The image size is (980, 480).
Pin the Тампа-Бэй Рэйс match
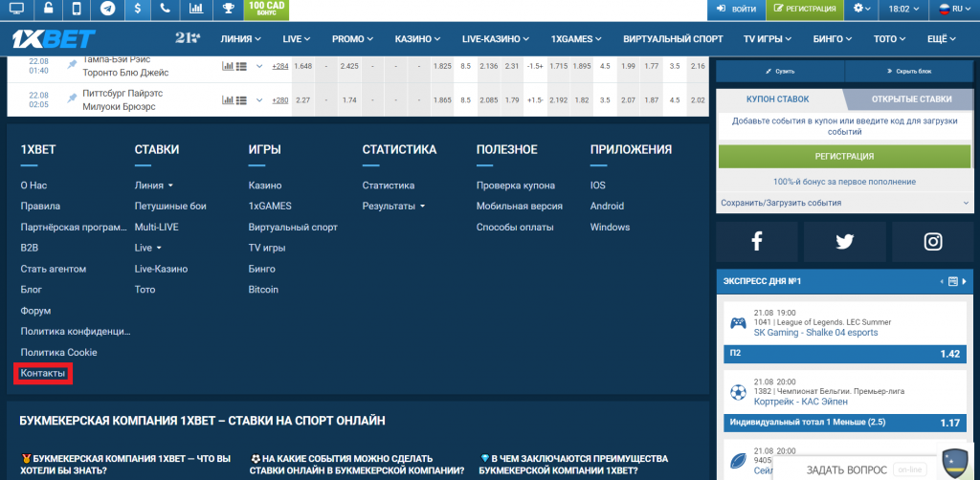click(73, 64)
